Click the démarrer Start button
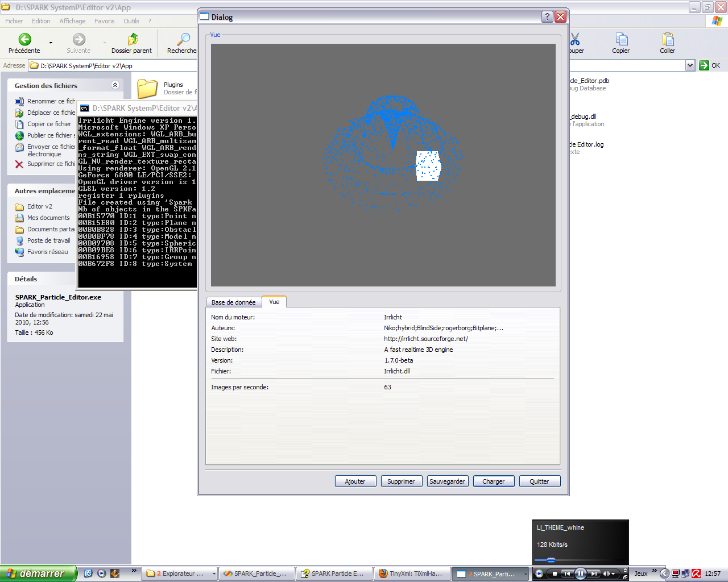728x582 pixels. (38, 573)
